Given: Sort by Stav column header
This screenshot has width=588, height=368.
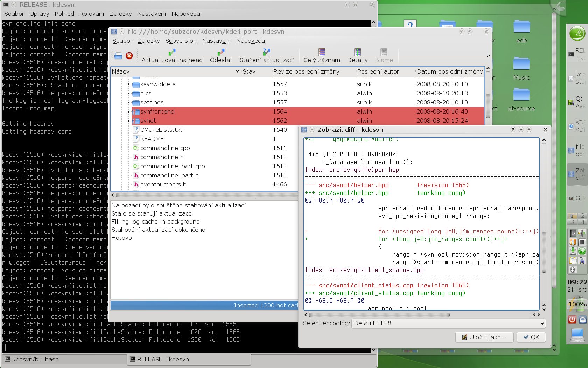Looking at the screenshot, I should (257, 71).
